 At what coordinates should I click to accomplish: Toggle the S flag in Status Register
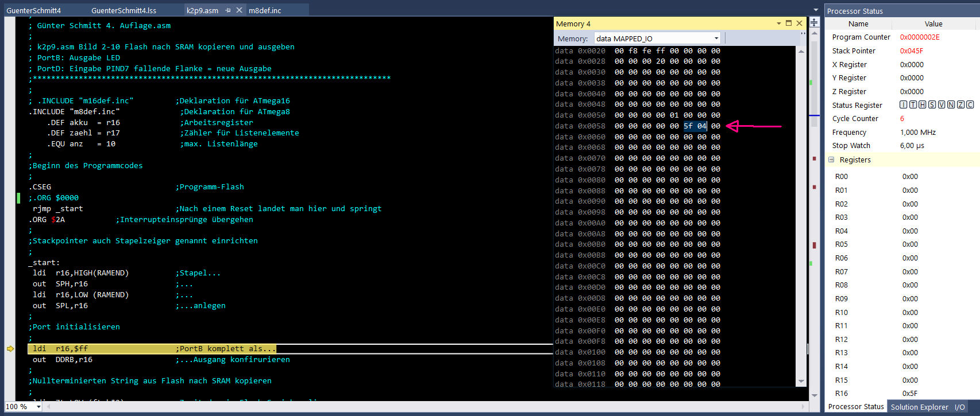click(x=932, y=104)
